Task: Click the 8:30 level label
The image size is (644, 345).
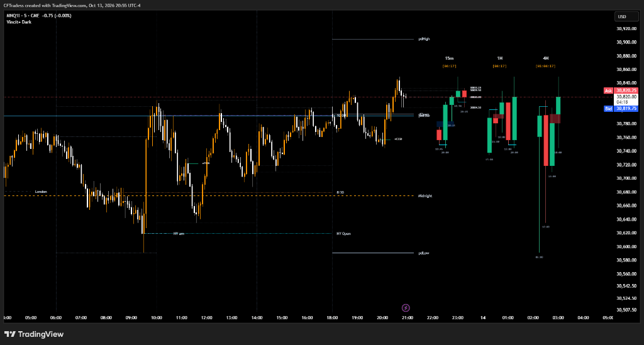Action: click(340, 192)
